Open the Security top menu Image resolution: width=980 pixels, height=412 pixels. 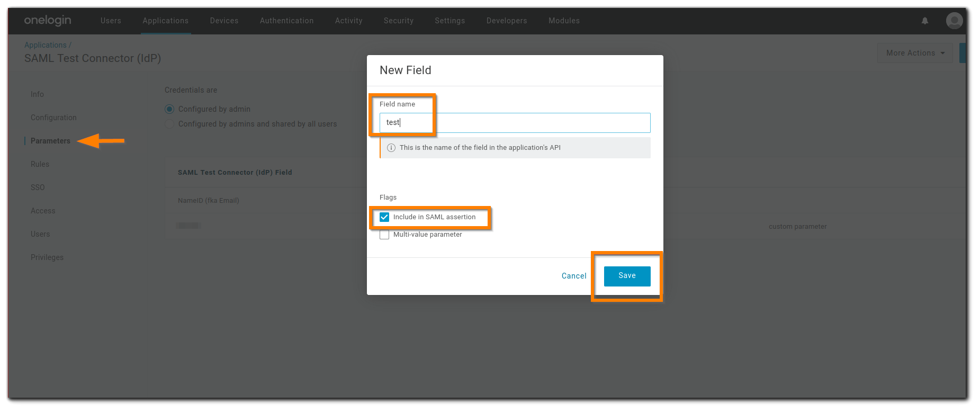click(x=399, y=21)
